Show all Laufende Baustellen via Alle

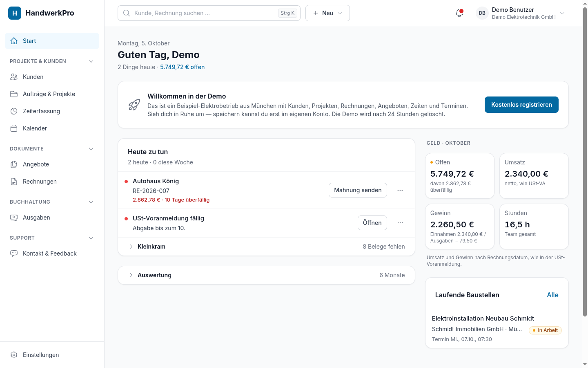click(x=552, y=295)
